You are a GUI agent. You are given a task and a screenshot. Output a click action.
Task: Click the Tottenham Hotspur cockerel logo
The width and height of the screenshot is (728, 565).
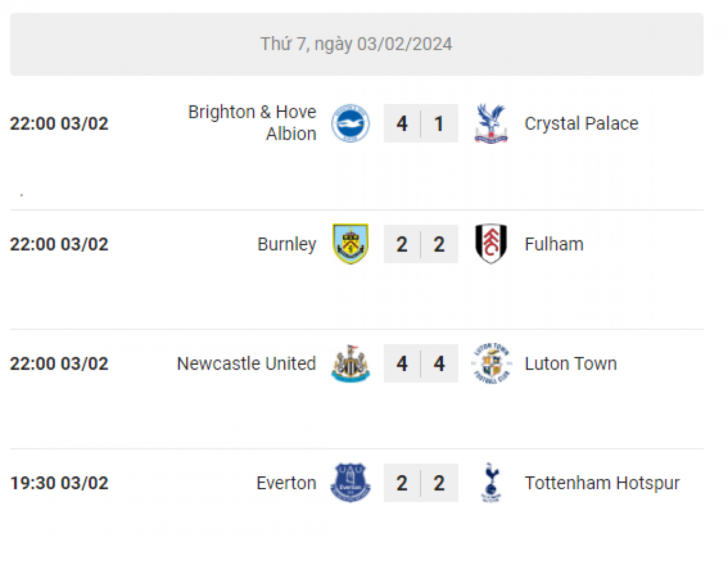click(491, 483)
